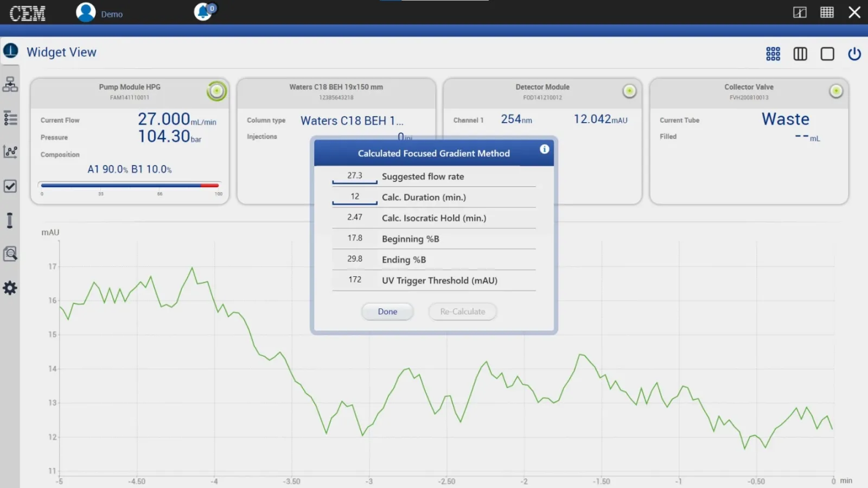The height and width of the screenshot is (488, 868).
Task: Switch to the grid widget layout
Action: 773,54
